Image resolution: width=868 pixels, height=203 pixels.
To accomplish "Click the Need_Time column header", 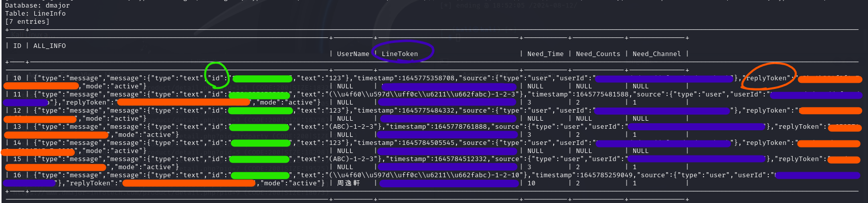I will point(546,54).
